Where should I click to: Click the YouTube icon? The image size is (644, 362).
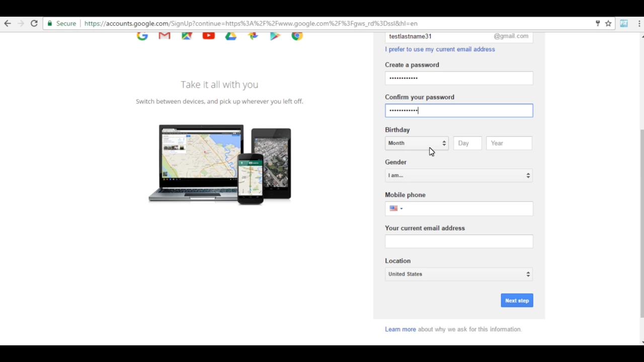[x=209, y=36]
